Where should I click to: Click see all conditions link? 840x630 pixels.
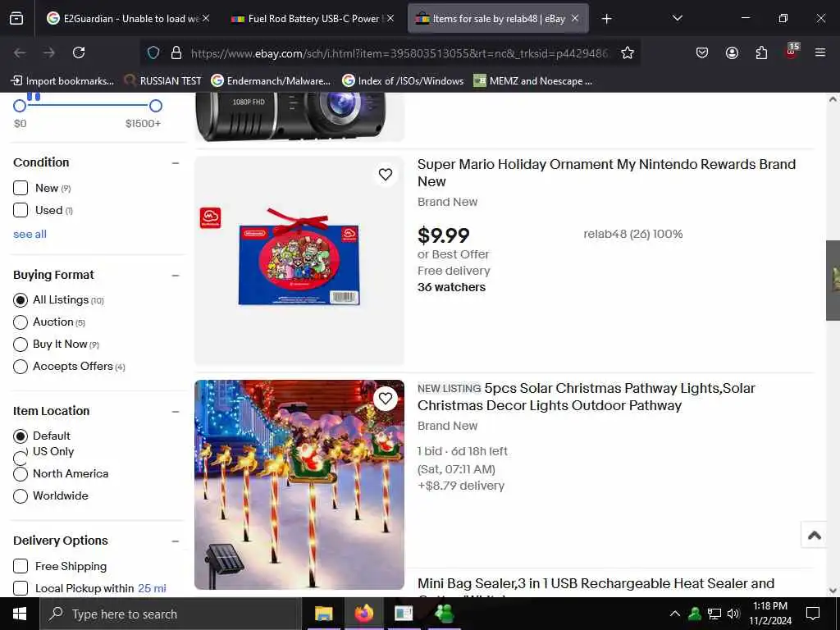30,234
